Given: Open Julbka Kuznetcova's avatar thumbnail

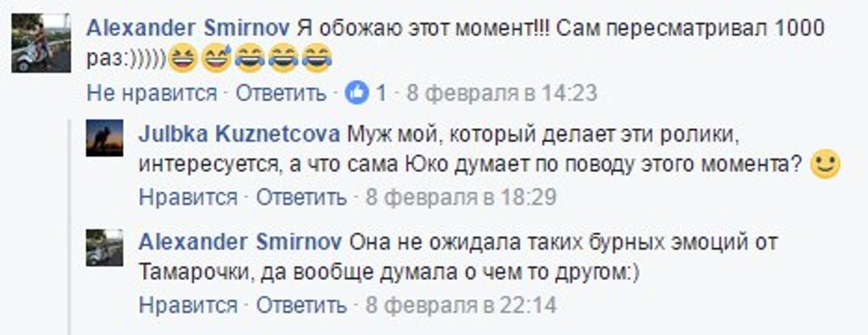Looking at the screenshot, I should (x=105, y=138).
